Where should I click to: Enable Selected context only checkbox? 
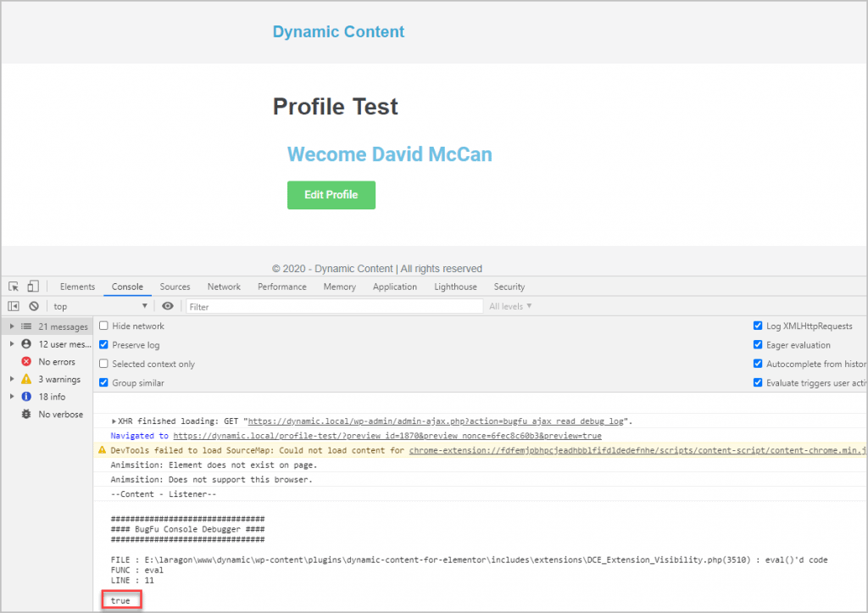coord(103,364)
